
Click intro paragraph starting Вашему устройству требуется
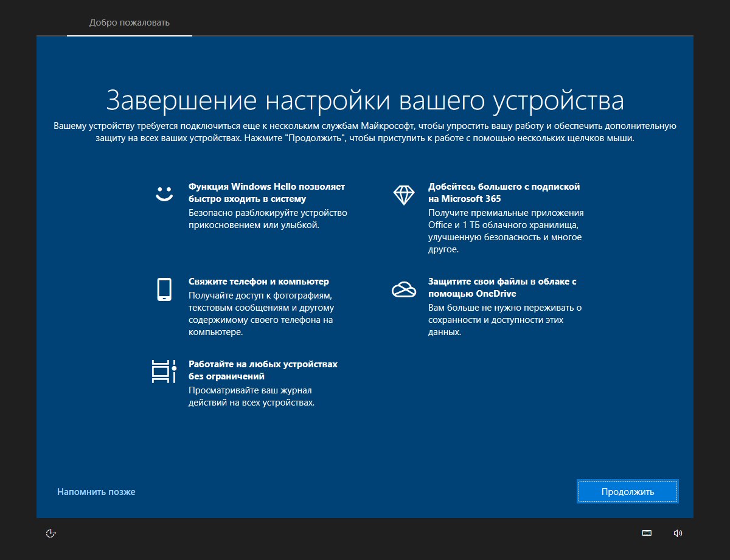(365, 132)
